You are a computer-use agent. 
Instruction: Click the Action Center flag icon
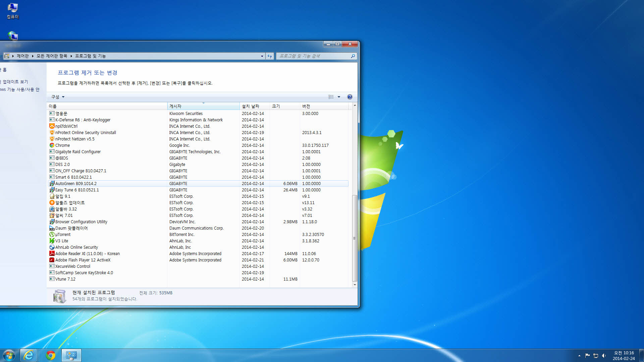(x=587, y=356)
